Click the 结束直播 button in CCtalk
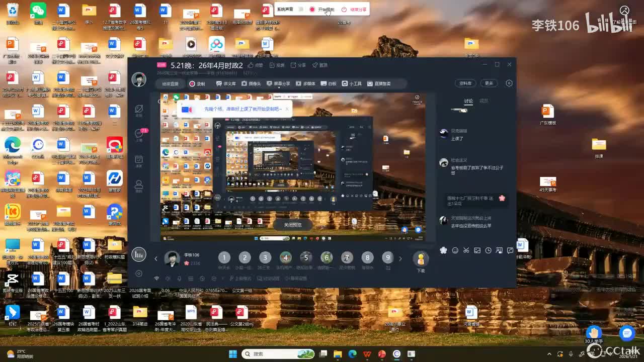 coord(170,83)
